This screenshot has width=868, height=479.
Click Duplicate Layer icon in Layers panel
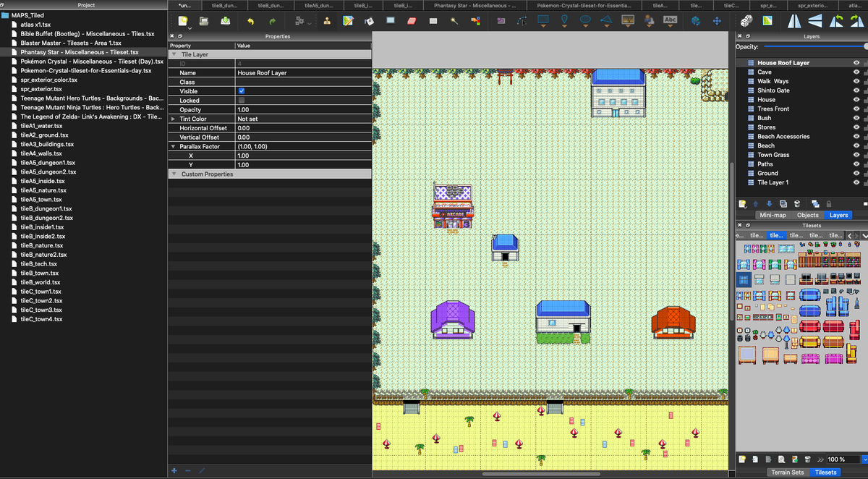[x=783, y=204]
